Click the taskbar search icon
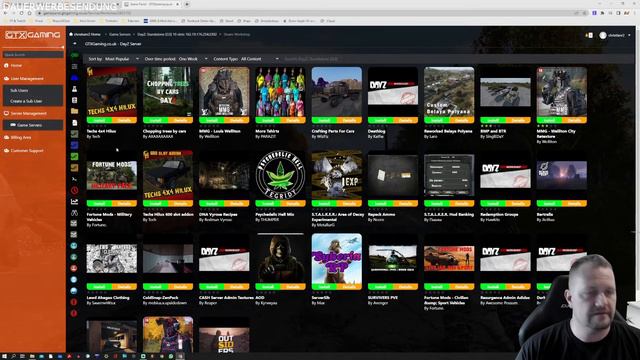The height and width of the screenshot is (360, 640). click(x=13, y=356)
